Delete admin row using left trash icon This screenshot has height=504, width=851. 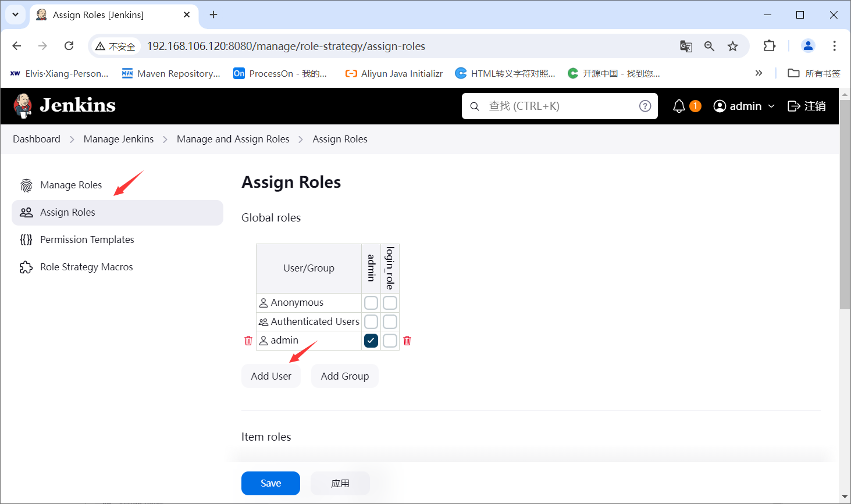click(248, 341)
